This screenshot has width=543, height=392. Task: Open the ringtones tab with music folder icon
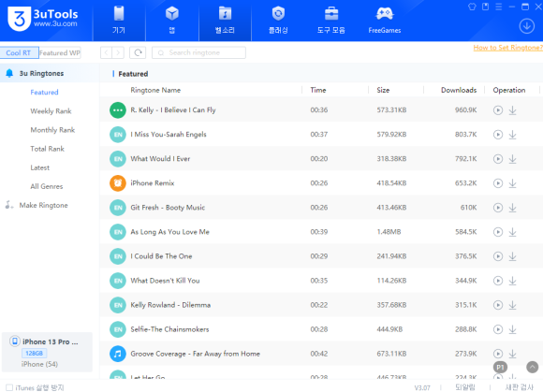point(225,21)
